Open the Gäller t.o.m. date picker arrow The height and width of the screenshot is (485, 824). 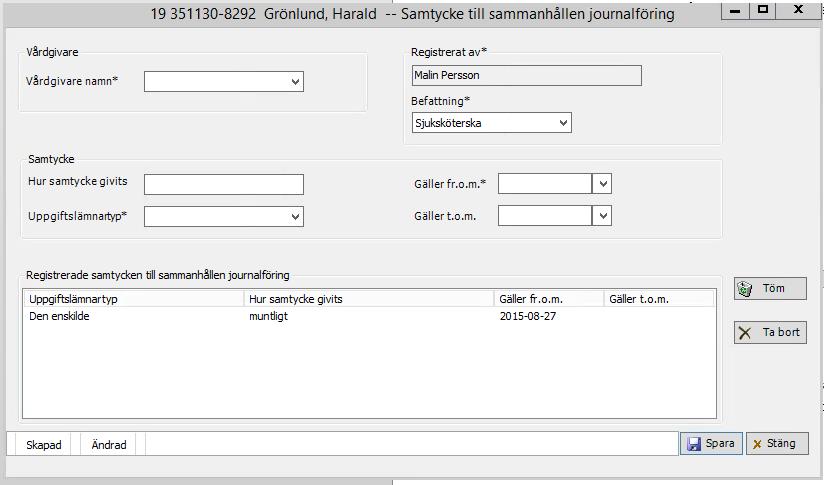pyautogui.click(x=602, y=215)
